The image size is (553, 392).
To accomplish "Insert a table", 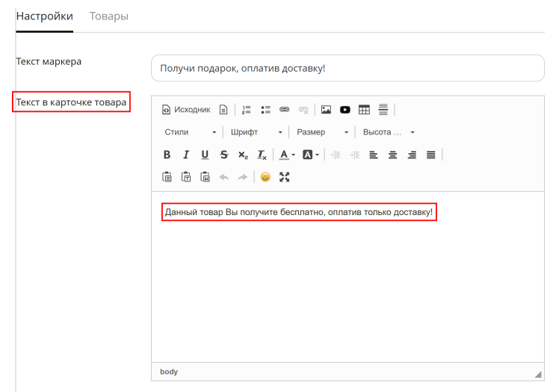I will click(364, 110).
